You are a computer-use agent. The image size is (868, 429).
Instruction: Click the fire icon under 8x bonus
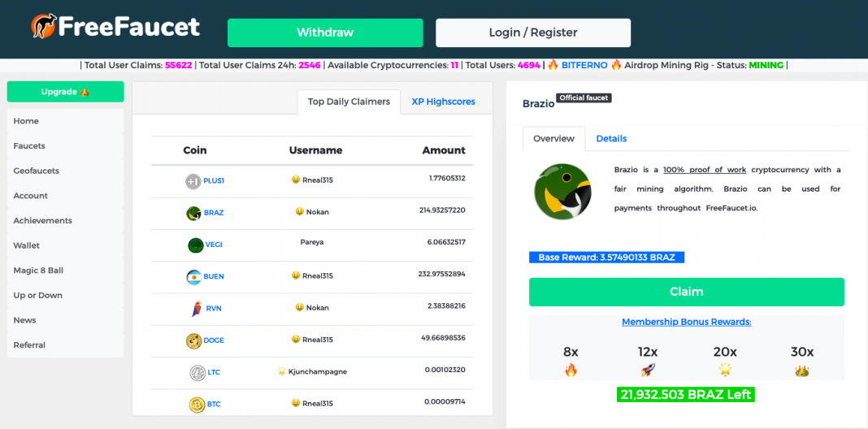(x=571, y=370)
